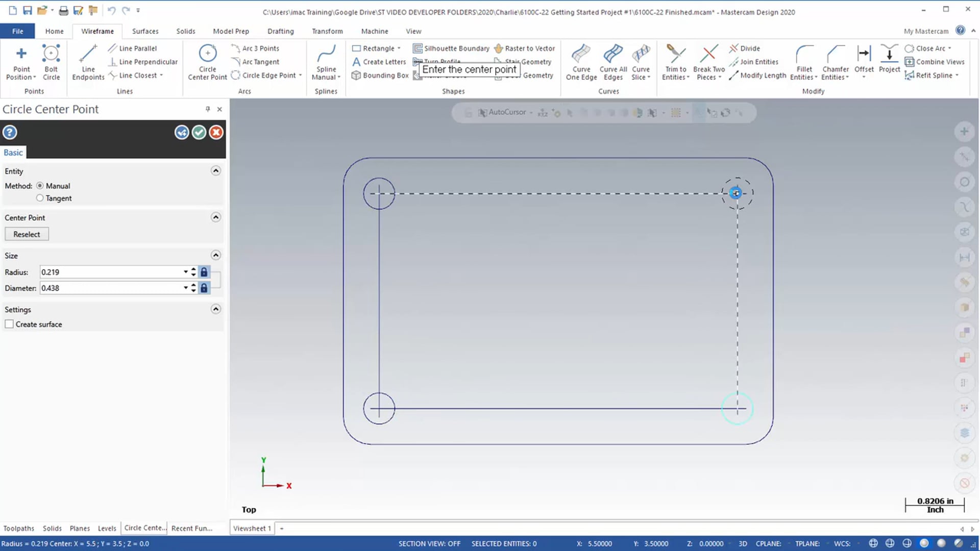Expand the Entity section panel

[x=215, y=170]
